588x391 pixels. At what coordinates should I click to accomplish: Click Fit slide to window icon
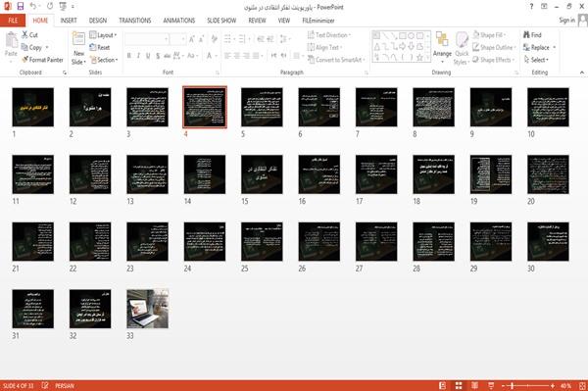[582, 386]
